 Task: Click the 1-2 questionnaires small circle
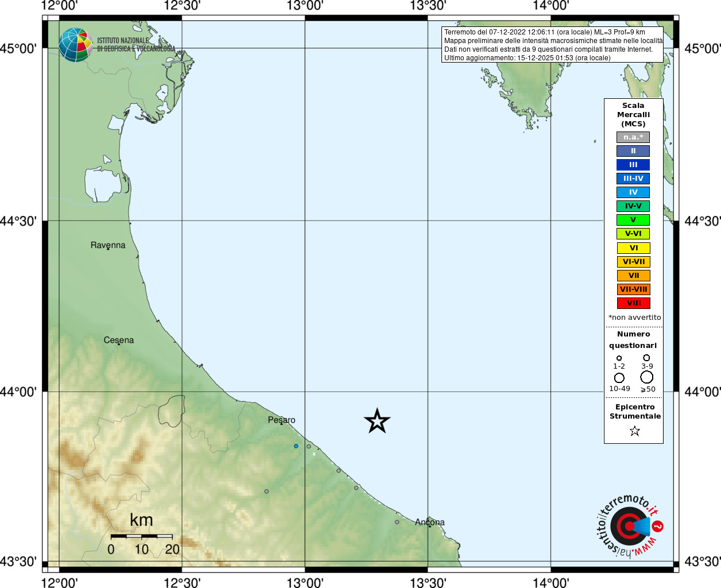[619, 358]
